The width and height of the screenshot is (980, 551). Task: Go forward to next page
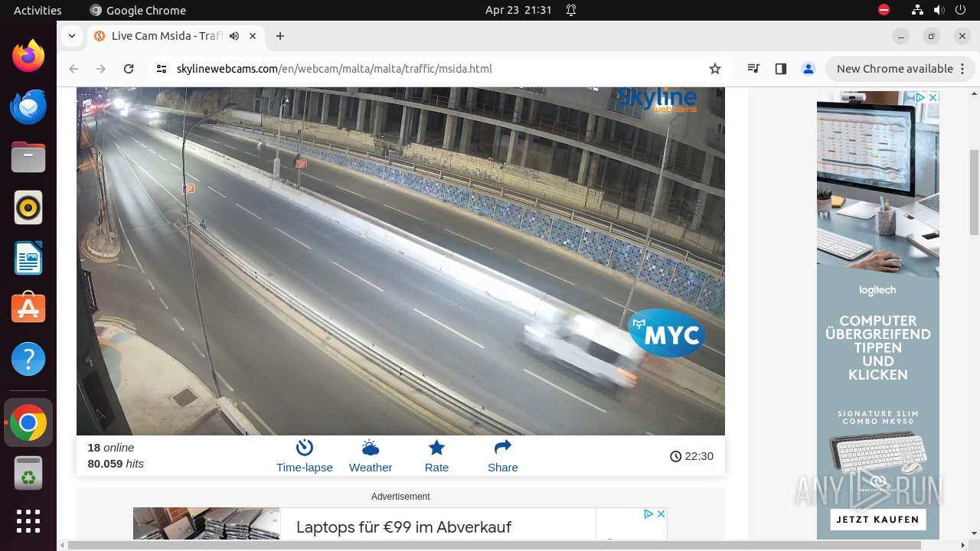pyautogui.click(x=101, y=69)
